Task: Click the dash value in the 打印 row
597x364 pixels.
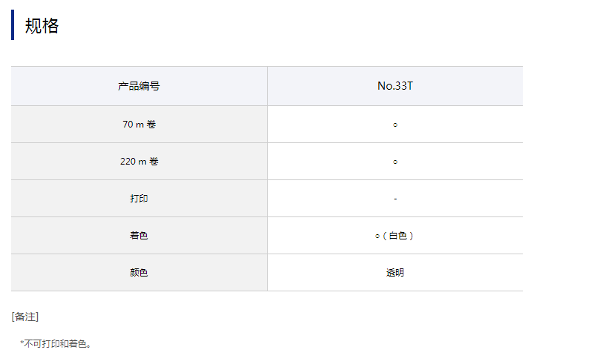Action: click(395, 199)
